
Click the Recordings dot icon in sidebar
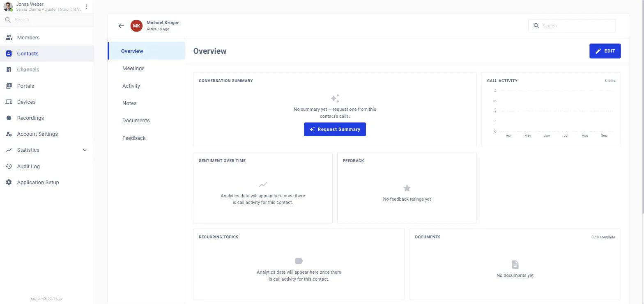[9, 118]
